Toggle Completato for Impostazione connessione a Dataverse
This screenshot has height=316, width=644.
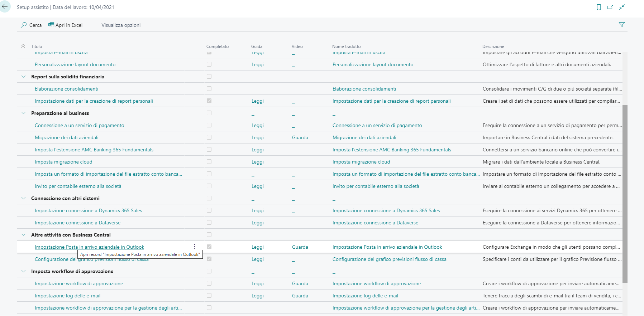click(209, 223)
